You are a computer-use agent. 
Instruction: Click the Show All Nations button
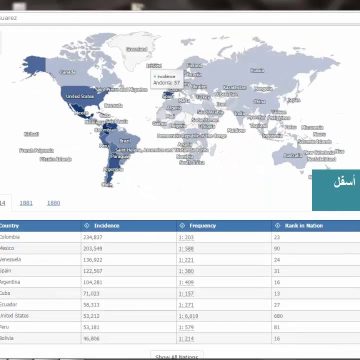(177, 355)
